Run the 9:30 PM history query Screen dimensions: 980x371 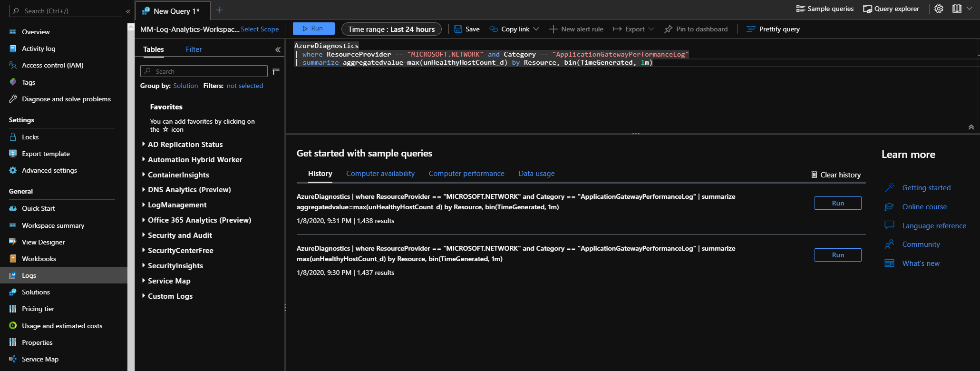[x=838, y=255]
